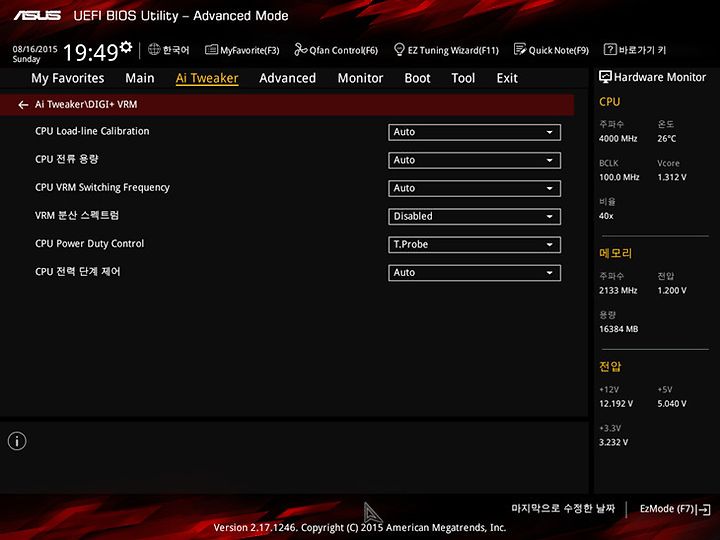Click the 100.0 MHz BCLK value
The width and height of the screenshot is (720, 540).
click(x=619, y=177)
